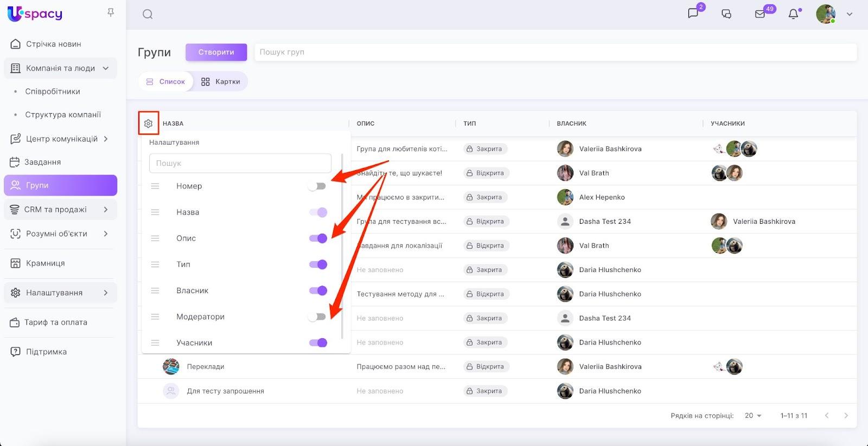Image resolution: width=868 pixels, height=446 pixels.
Task: Open rows per page dropdown showing 20
Action: (753, 416)
